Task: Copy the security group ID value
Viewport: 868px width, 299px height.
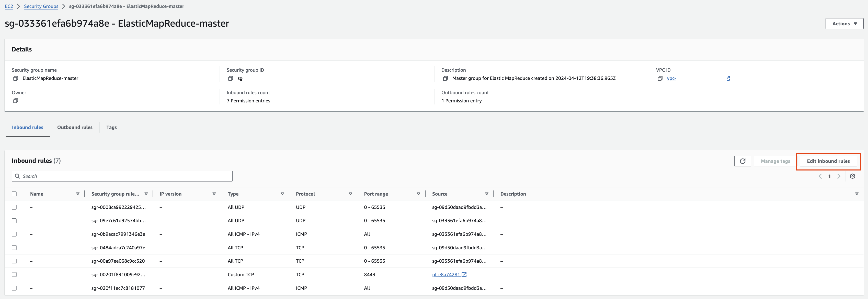Action: click(231, 78)
